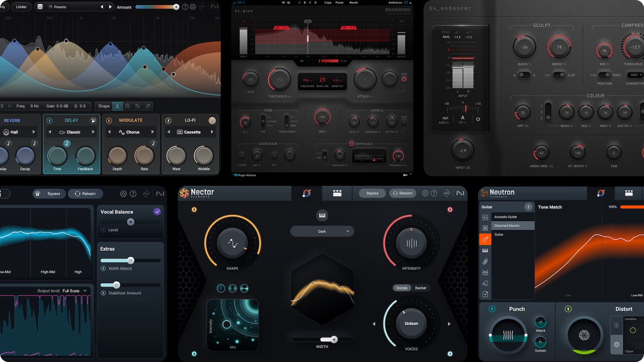
Task: Toggle Distort module power in Neutron
Action: (x=569, y=309)
